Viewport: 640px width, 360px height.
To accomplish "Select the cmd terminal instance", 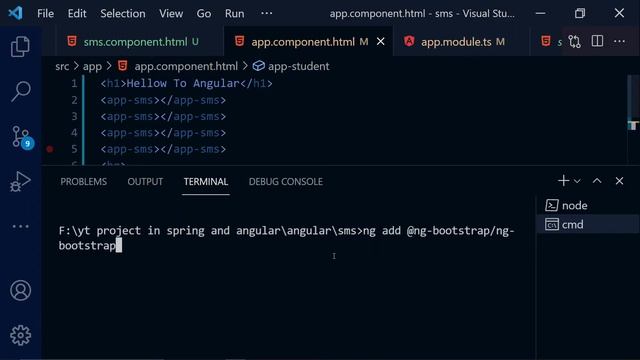I will coord(588,224).
